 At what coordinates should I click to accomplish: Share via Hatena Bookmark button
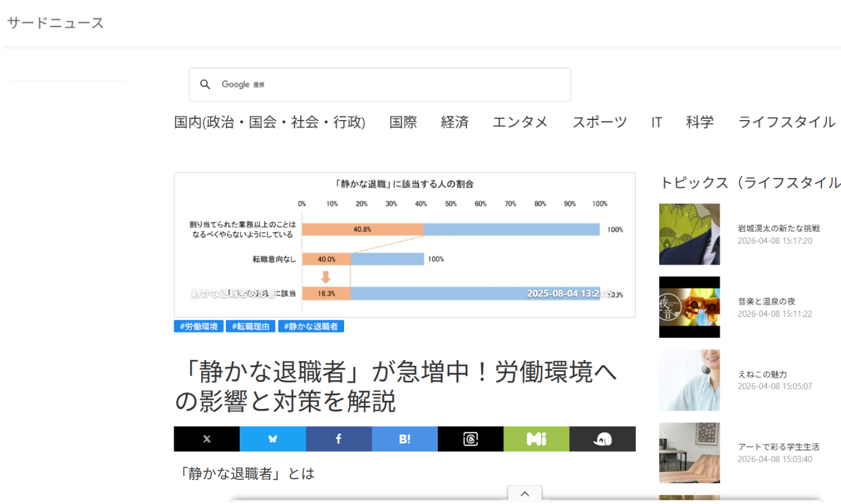click(x=404, y=439)
